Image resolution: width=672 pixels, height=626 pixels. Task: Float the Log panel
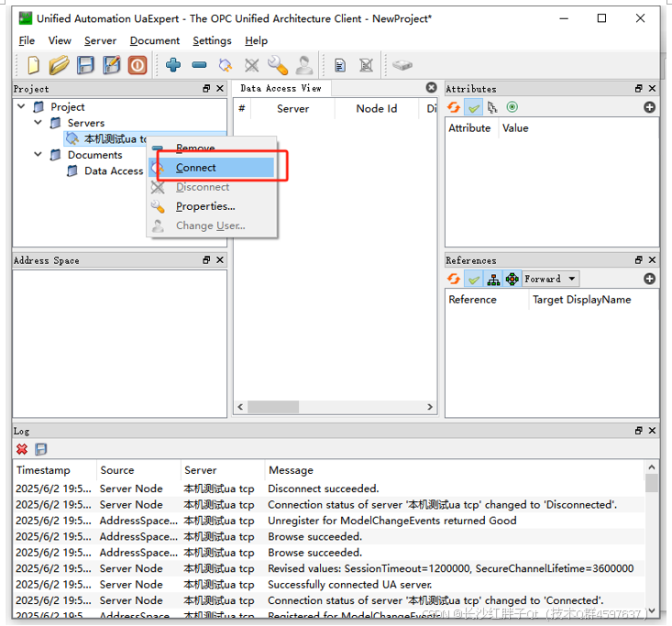[x=639, y=431]
